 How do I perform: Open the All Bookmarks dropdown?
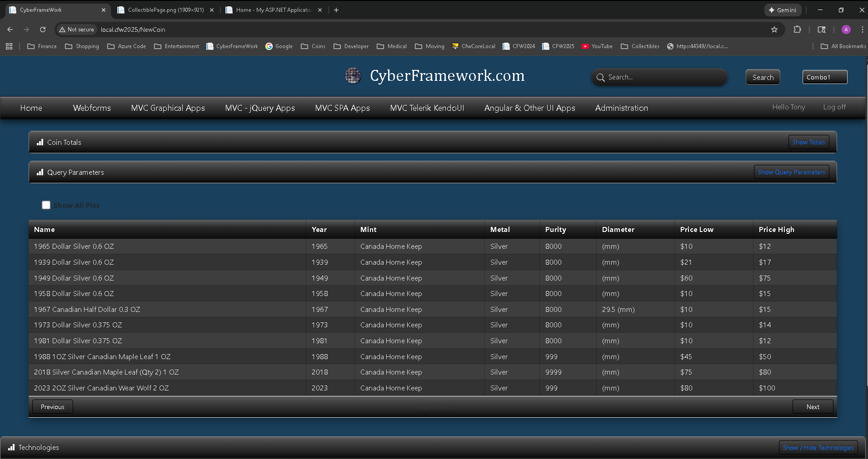842,46
